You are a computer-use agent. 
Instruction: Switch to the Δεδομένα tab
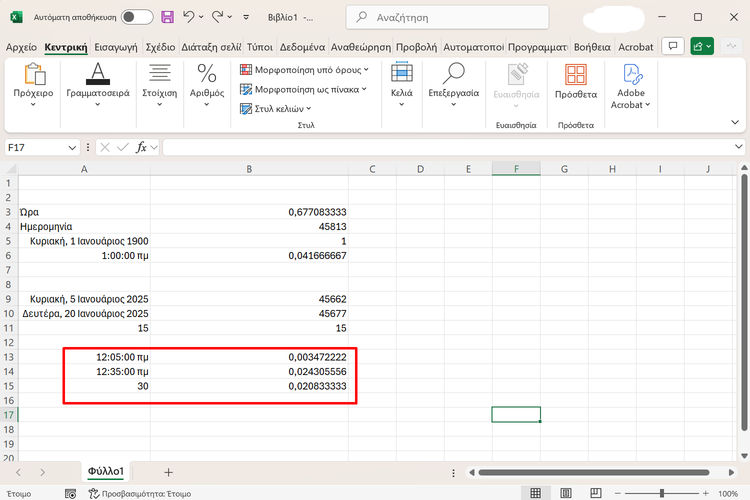coord(302,47)
